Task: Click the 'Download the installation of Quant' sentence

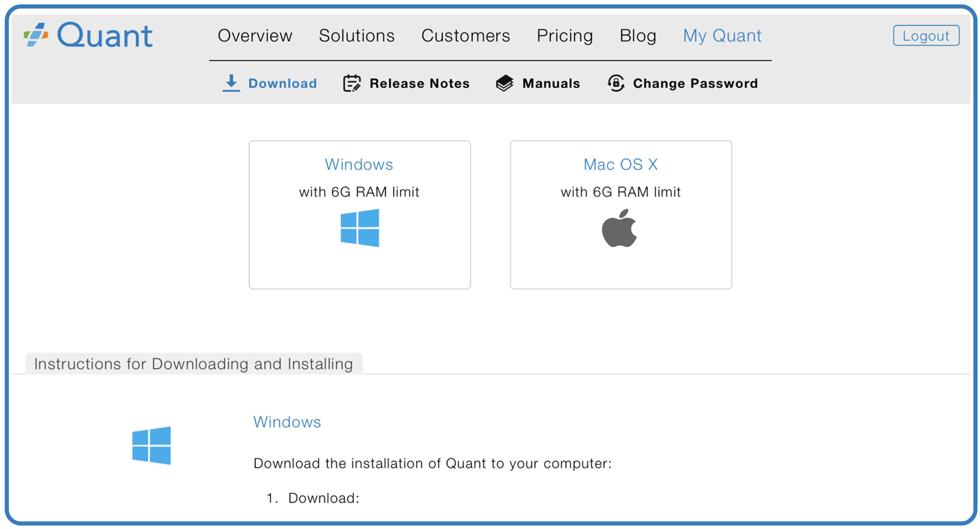Action: (x=433, y=464)
